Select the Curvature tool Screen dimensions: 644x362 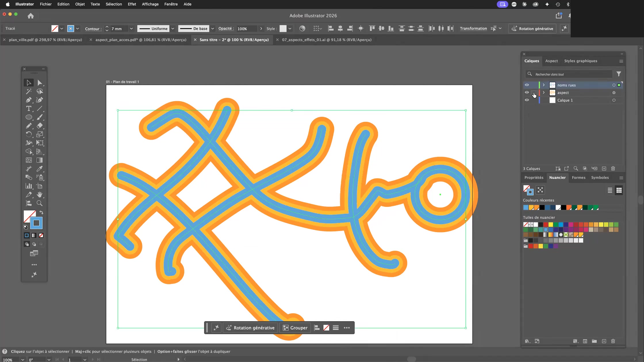(40, 100)
